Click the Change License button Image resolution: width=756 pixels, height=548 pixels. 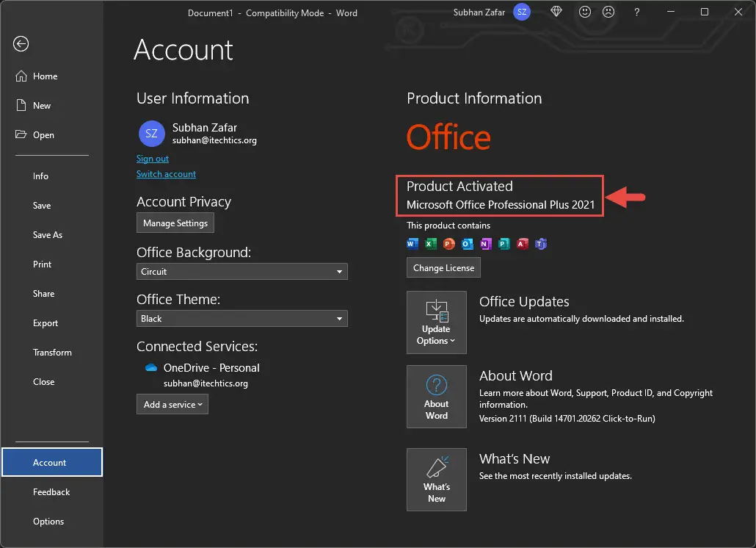(443, 267)
